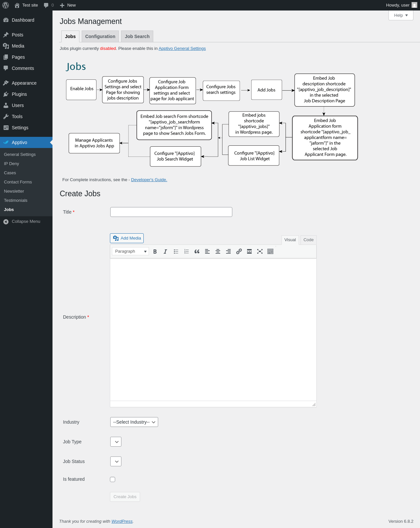This screenshot has height=528, width=420.
Task: Open the Developer's Guide link
Action: pos(149,180)
